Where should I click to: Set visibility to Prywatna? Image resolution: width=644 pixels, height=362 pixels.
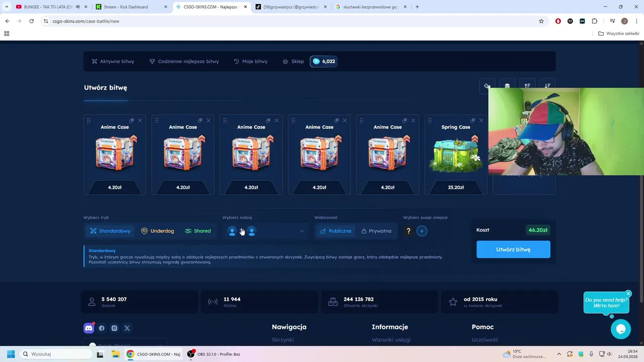[376, 231]
